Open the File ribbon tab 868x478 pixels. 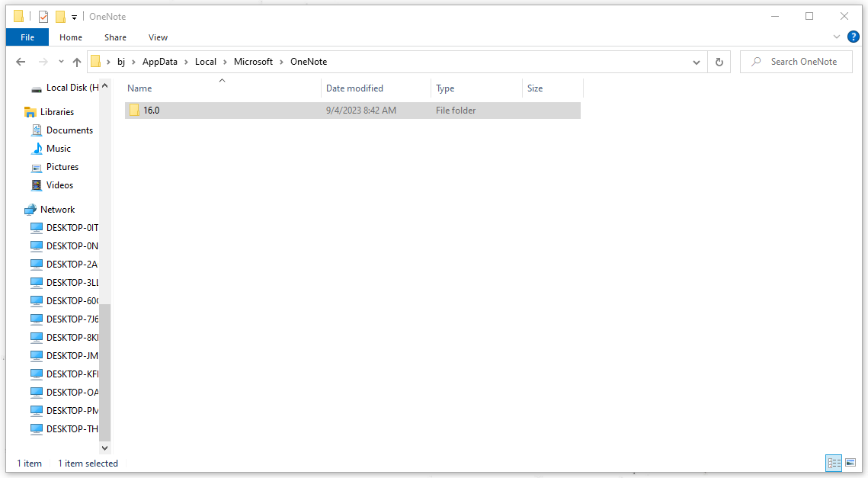point(27,37)
